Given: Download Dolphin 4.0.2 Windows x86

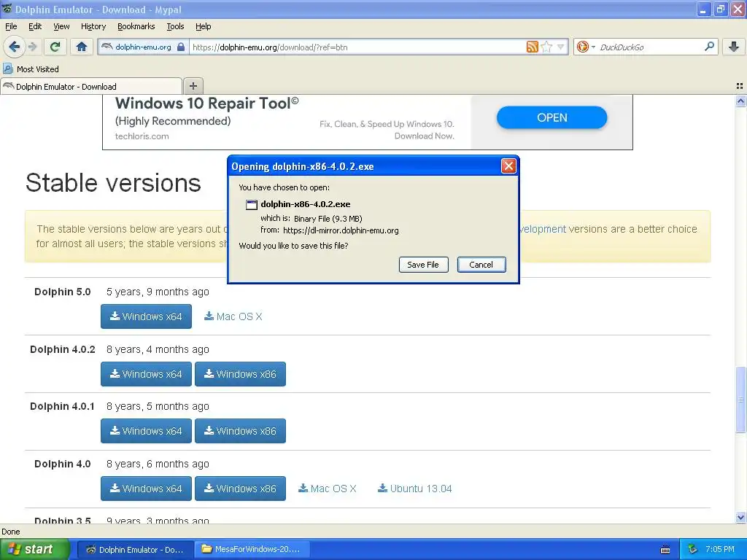Looking at the screenshot, I should tap(240, 374).
